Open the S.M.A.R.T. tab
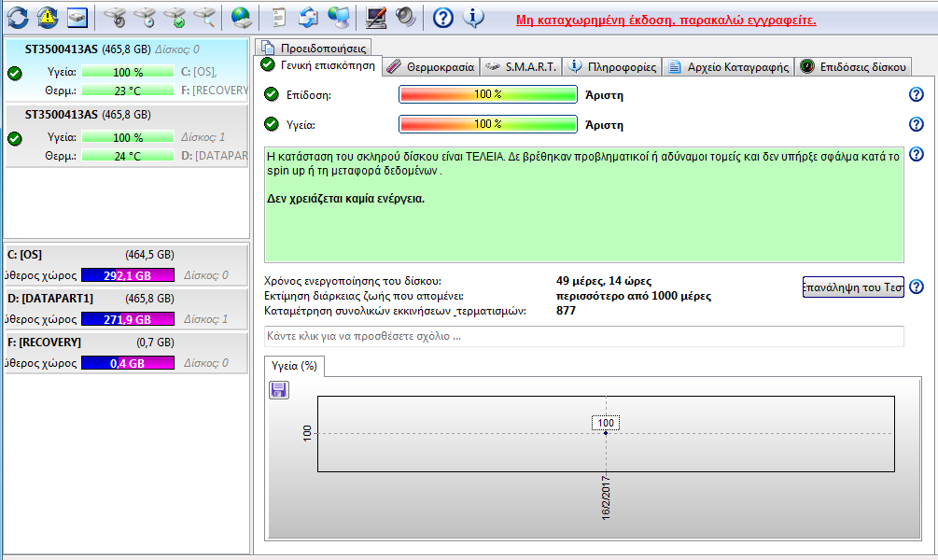The height and width of the screenshot is (560, 938). [x=521, y=66]
